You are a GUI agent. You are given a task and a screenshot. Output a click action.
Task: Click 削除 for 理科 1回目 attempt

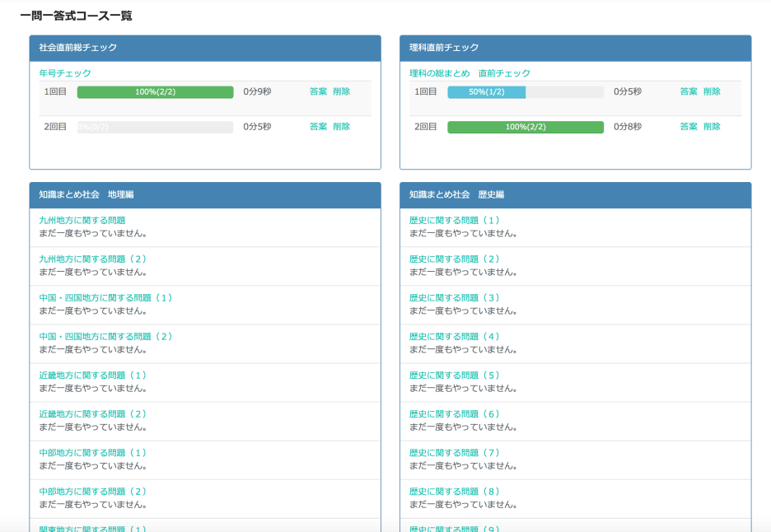coord(712,91)
